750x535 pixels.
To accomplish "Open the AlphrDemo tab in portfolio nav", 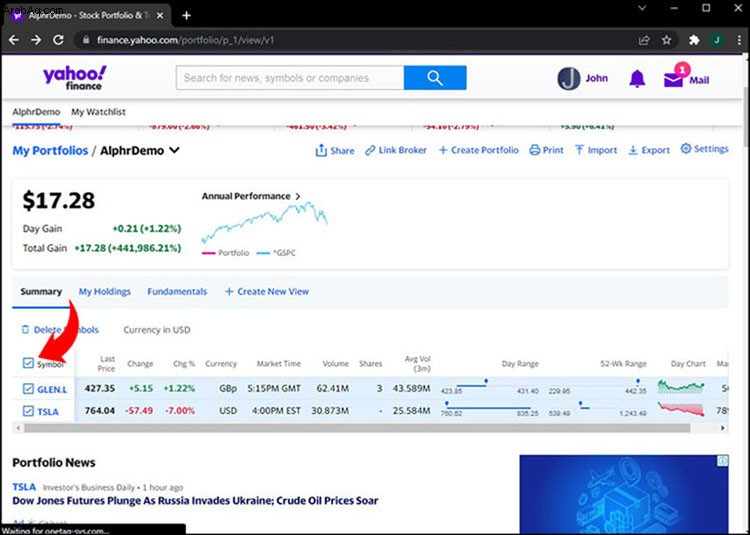I will coord(36,112).
